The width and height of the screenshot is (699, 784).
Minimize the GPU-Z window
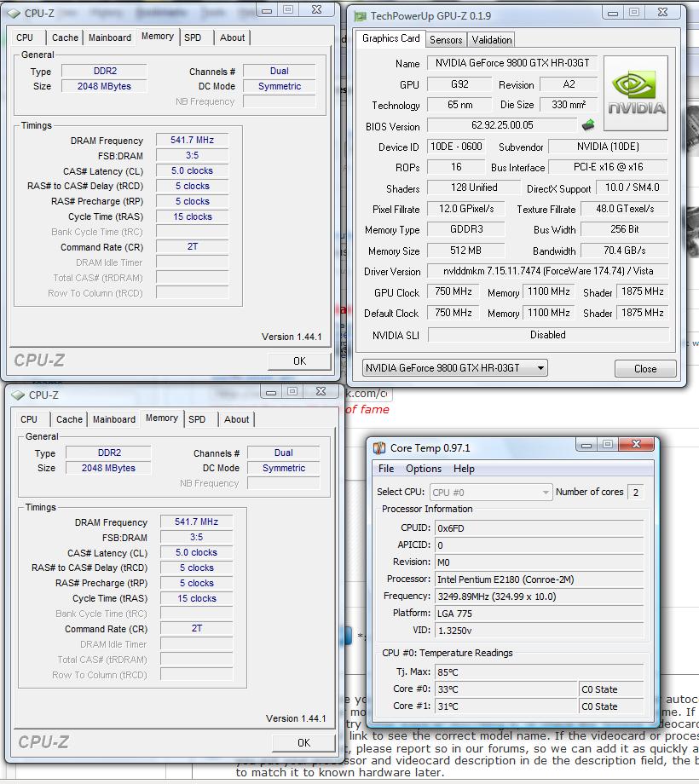point(613,13)
